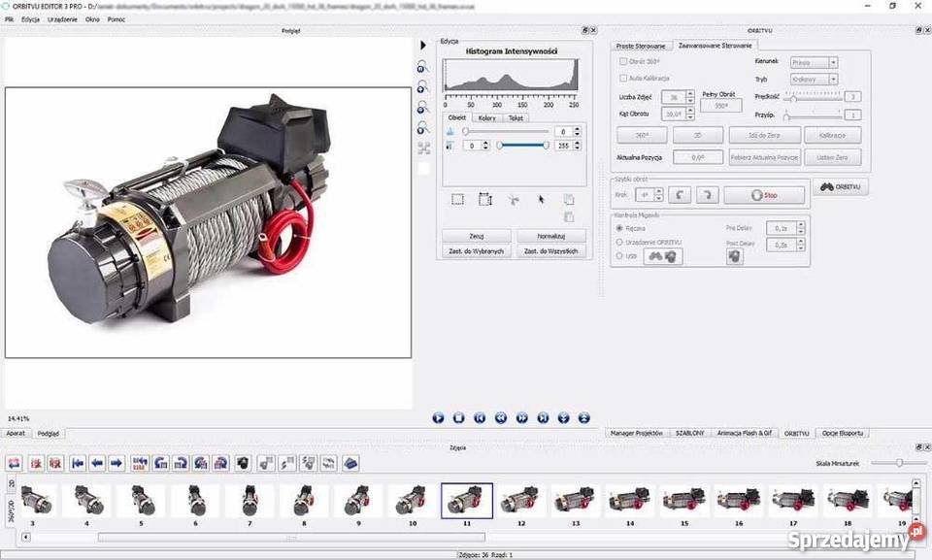The width and height of the screenshot is (932, 560).
Task: Rotate turntable clockwise with right curved arrow
Action: tap(708, 195)
